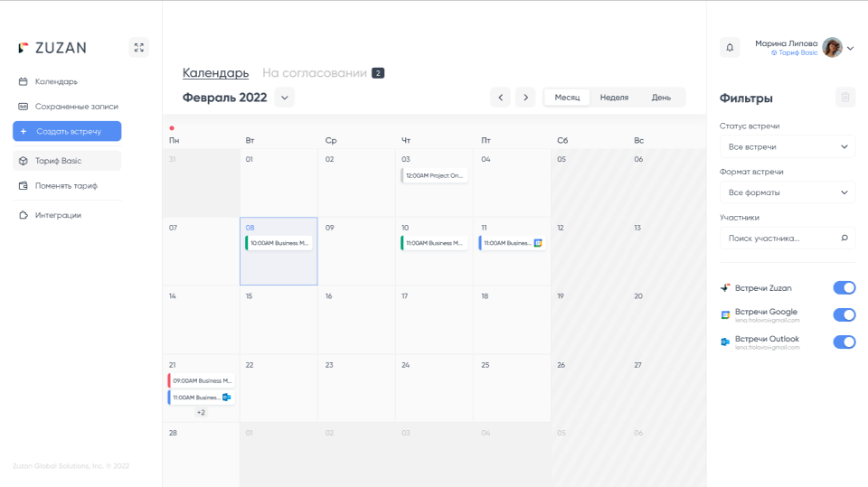
Task: Click the Поиск участника search field
Action: 788,238
